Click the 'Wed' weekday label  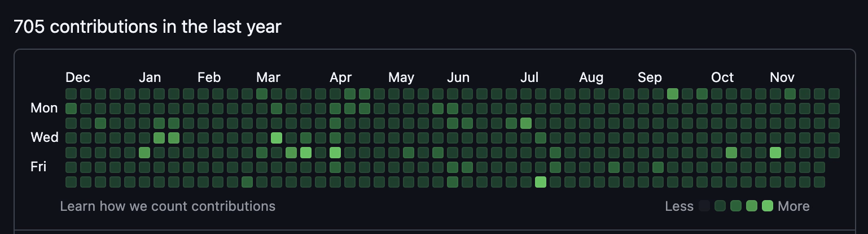click(45, 137)
